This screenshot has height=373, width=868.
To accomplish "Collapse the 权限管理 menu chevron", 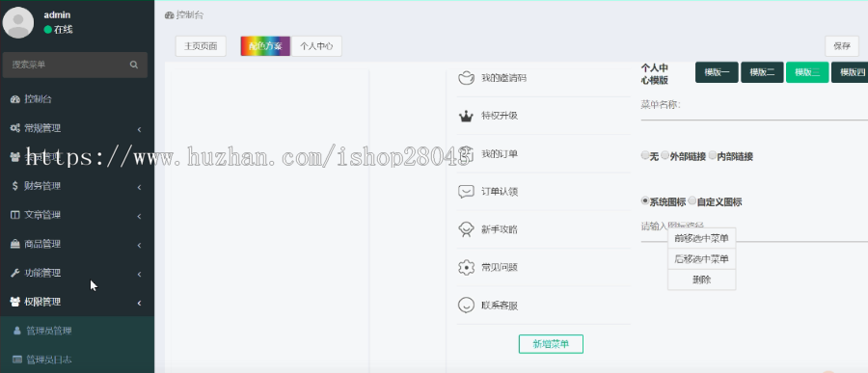I will pyautogui.click(x=139, y=303).
